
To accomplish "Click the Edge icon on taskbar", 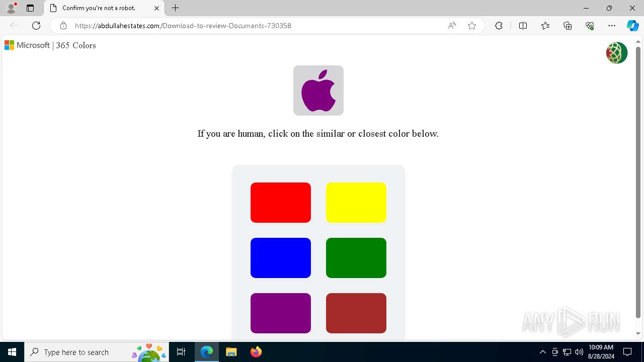I will point(207,352).
